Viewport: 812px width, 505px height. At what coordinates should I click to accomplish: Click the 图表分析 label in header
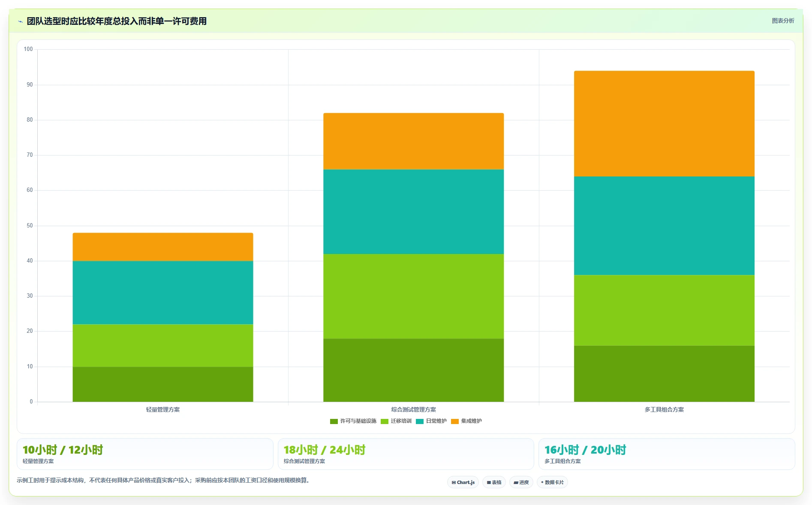(x=783, y=21)
